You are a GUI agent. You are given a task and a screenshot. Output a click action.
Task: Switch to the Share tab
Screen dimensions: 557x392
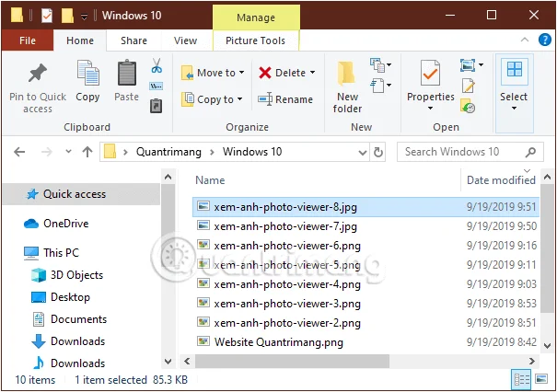point(133,40)
